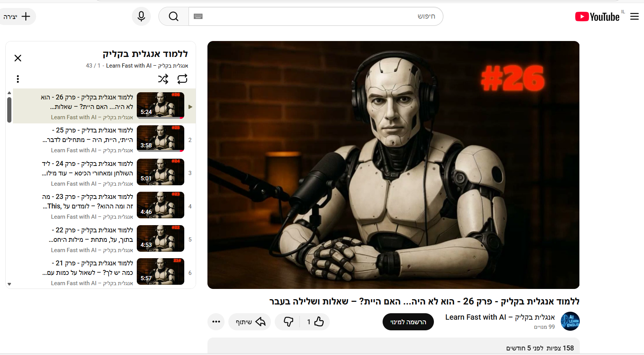Open the episode 22 title in the playlist
This screenshot has width=644, height=355.
click(91, 235)
